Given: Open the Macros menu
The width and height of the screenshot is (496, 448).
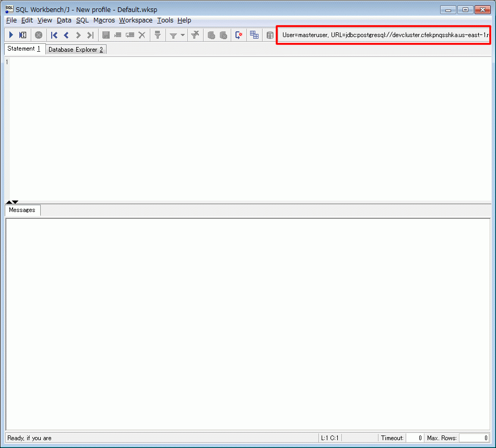Looking at the screenshot, I should (x=104, y=20).
